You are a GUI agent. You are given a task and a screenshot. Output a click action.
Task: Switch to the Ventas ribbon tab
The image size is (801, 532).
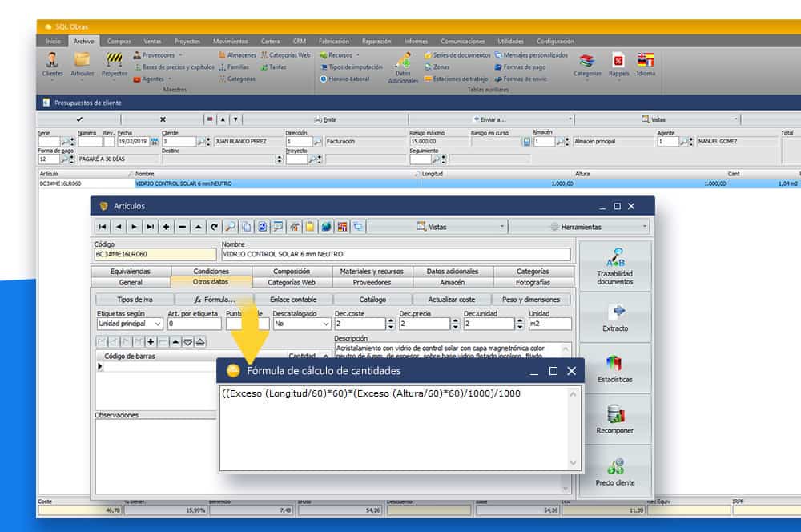152,41
